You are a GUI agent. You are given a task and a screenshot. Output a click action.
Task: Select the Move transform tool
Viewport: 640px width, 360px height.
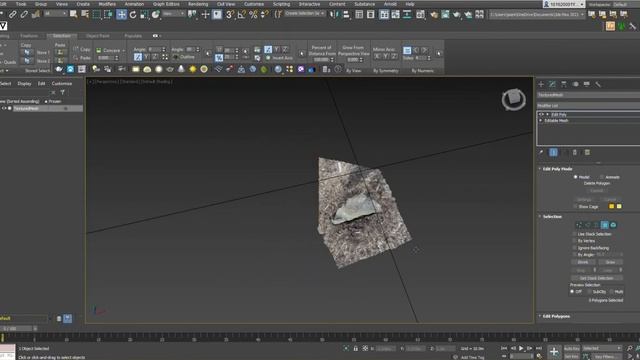click(x=122, y=15)
